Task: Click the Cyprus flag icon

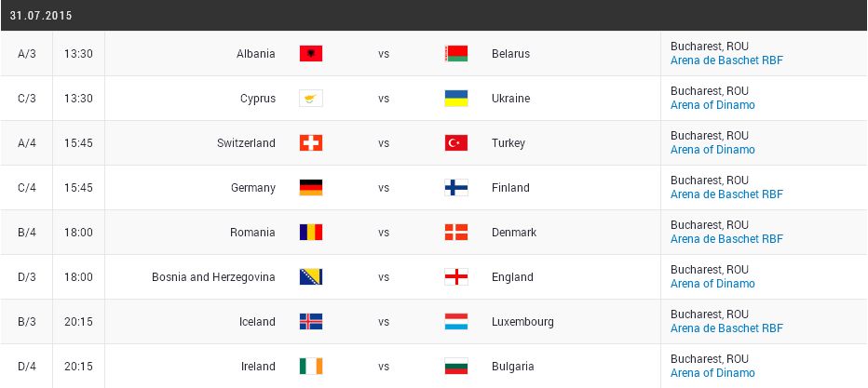Action: (x=311, y=99)
